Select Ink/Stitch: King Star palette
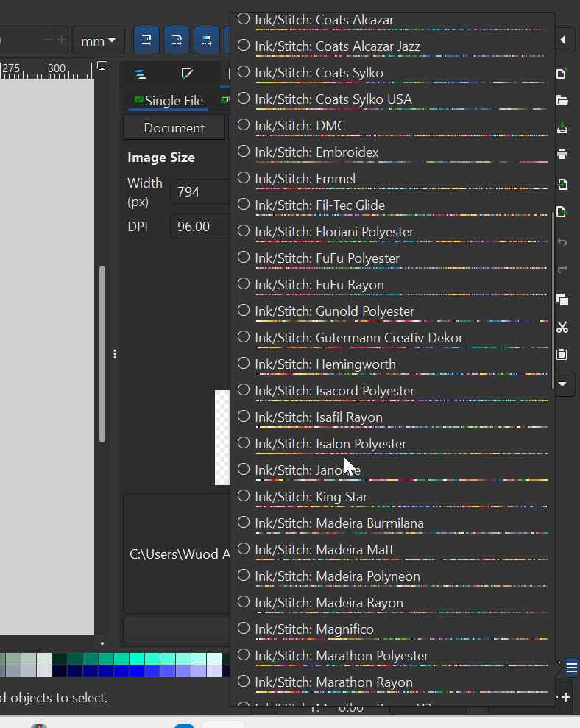Image resolution: width=580 pixels, height=728 pixels. point(392,498)
